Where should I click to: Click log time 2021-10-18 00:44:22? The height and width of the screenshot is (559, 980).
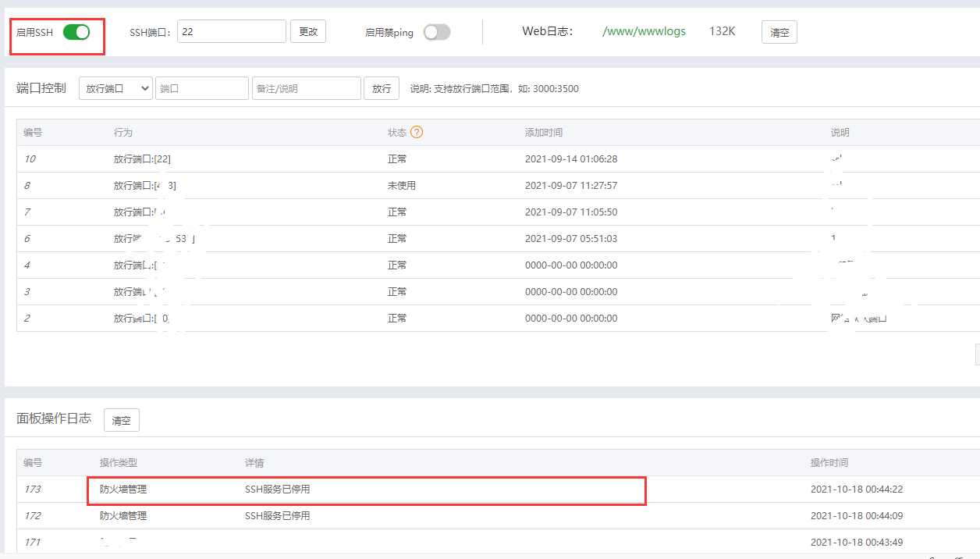click(x=857, y=490)
